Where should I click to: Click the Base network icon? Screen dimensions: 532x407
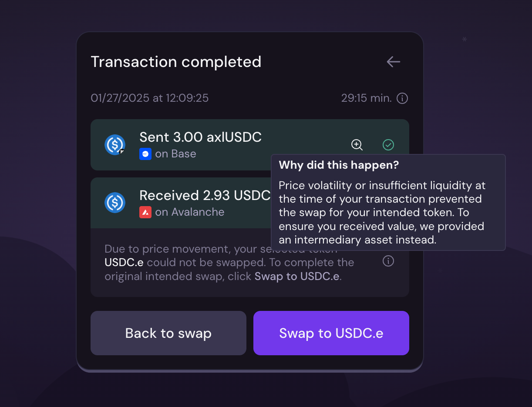point(145,154)
